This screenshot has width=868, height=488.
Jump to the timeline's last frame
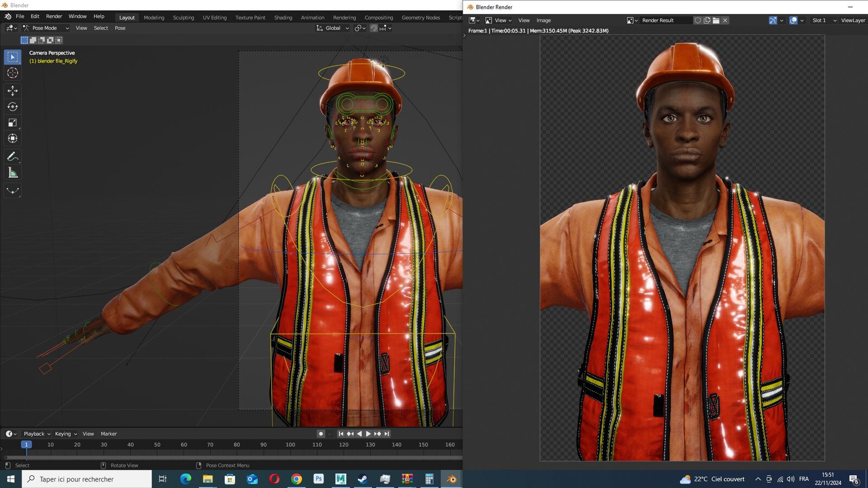pos(387,434)
